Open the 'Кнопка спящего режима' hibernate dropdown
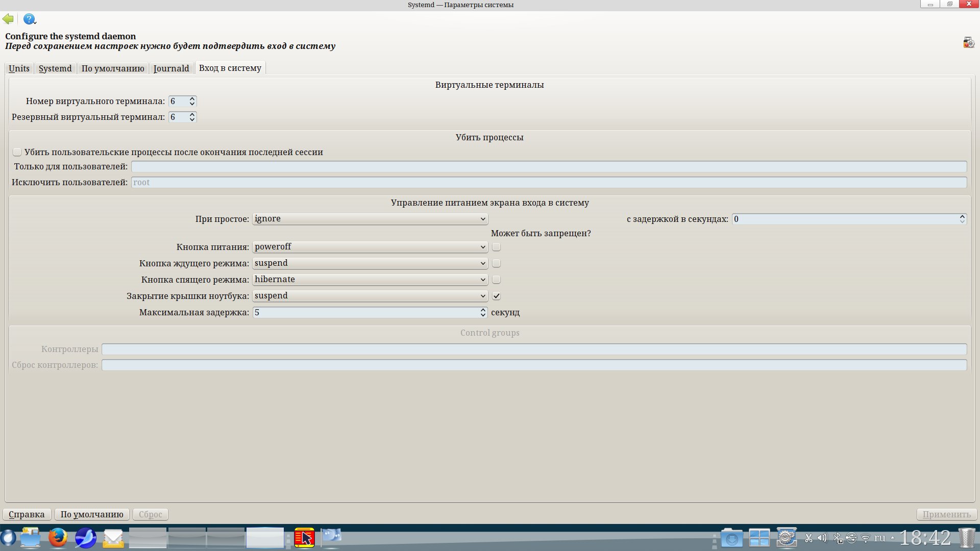Screen dimensions: 980x551 click(x=370, y=280)
